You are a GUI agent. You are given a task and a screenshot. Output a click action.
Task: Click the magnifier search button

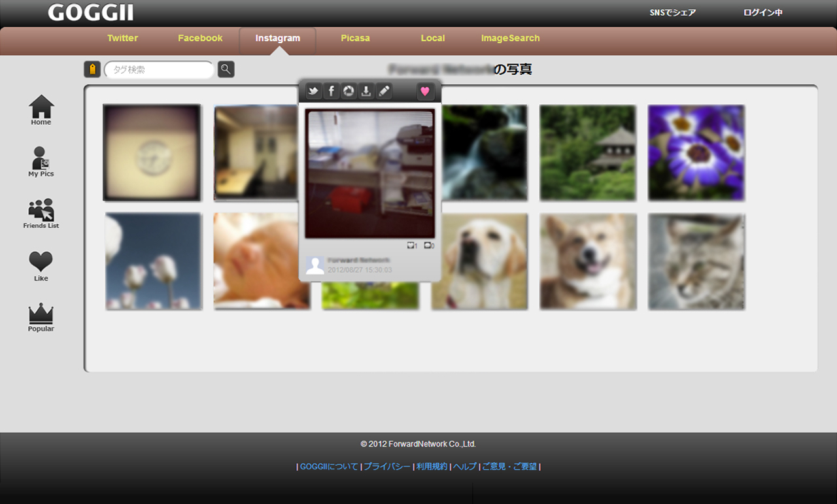pos(226,69)
